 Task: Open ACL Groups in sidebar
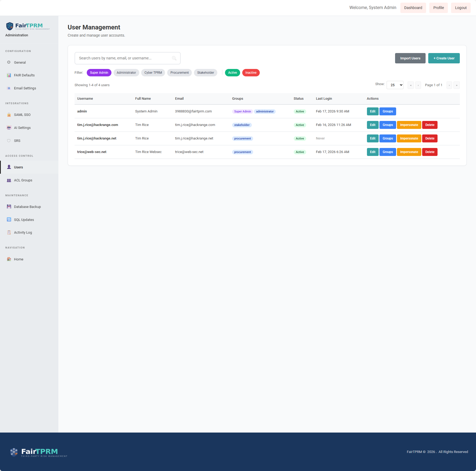[x=23, y=180]
